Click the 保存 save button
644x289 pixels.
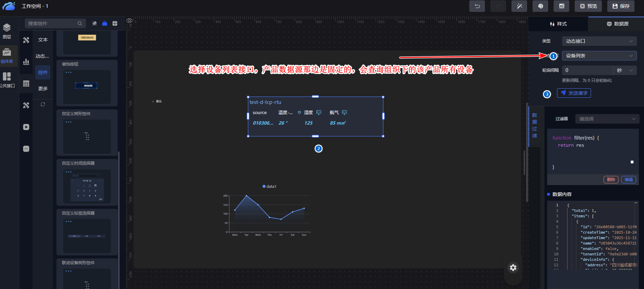621,6
